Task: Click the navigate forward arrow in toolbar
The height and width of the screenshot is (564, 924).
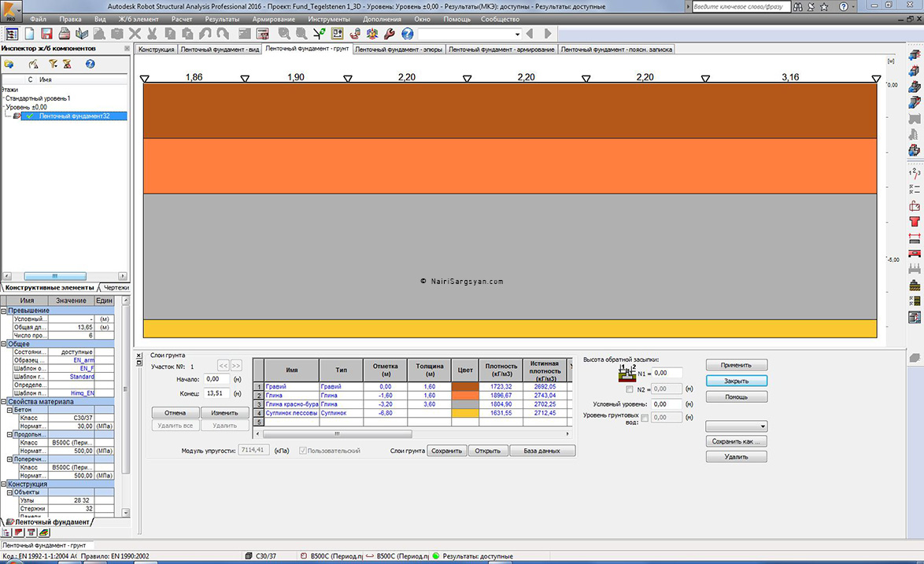Action: pos(548,34)
